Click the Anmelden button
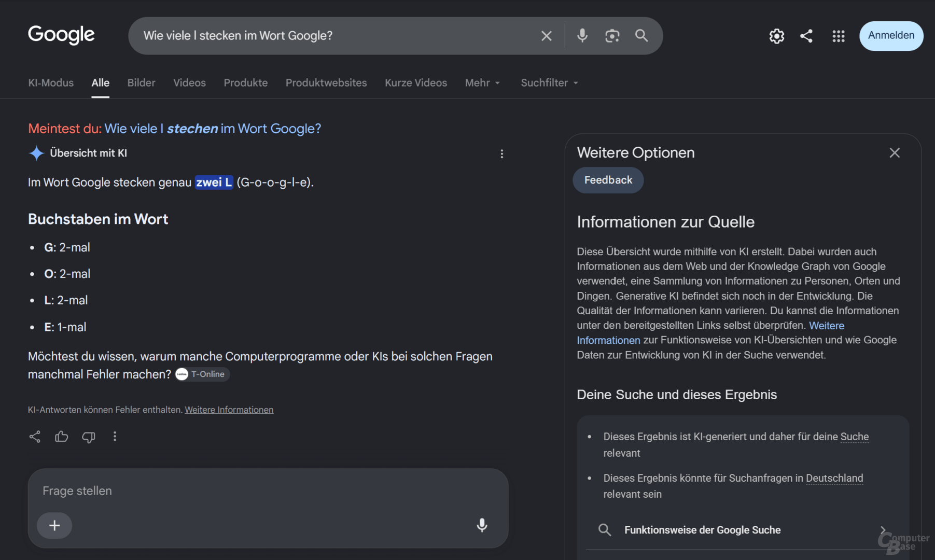The image size is (935, 560). pos(891,36)
